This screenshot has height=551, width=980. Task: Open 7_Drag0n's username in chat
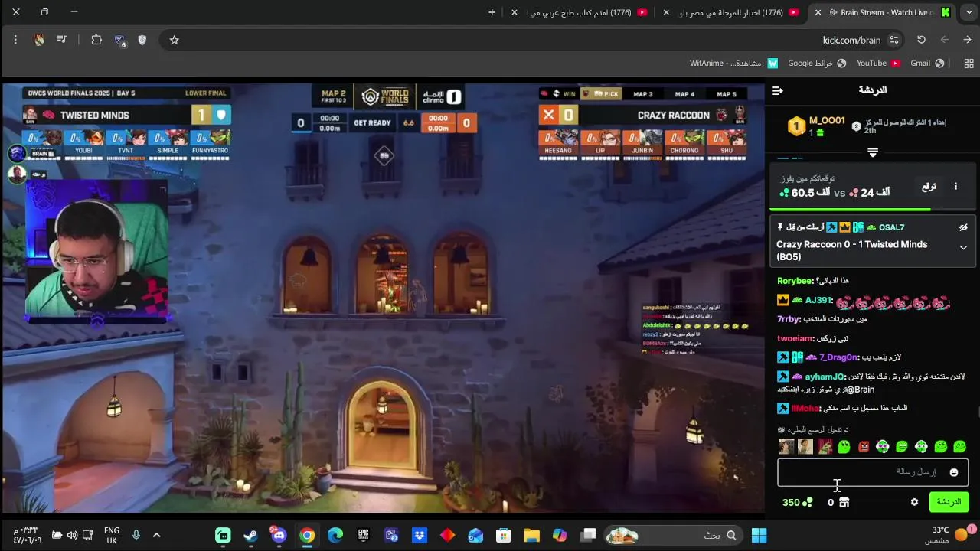(x=838, y=357)
